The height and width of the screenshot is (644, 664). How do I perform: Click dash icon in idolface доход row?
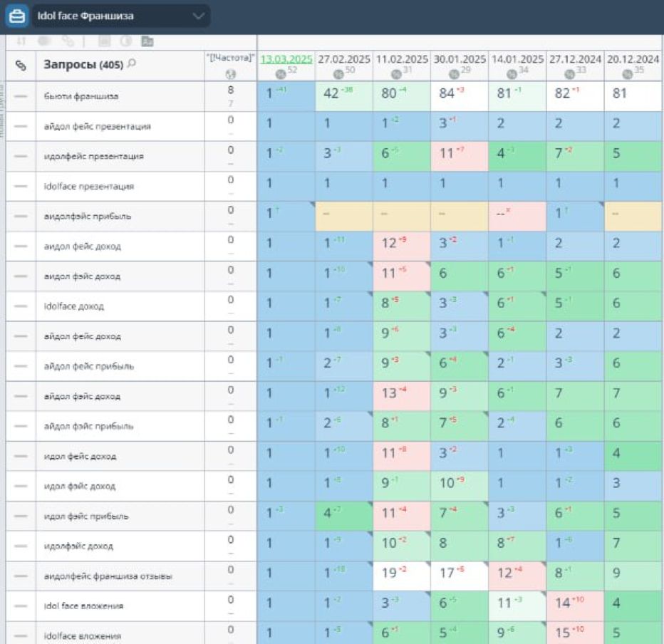21,306
